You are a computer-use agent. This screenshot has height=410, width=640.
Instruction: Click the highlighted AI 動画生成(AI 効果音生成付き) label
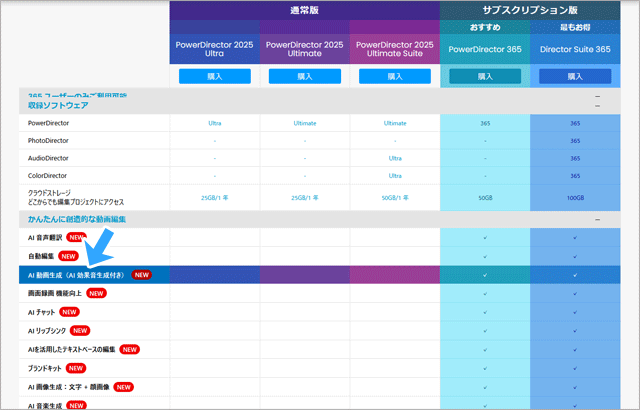(77, 275)
